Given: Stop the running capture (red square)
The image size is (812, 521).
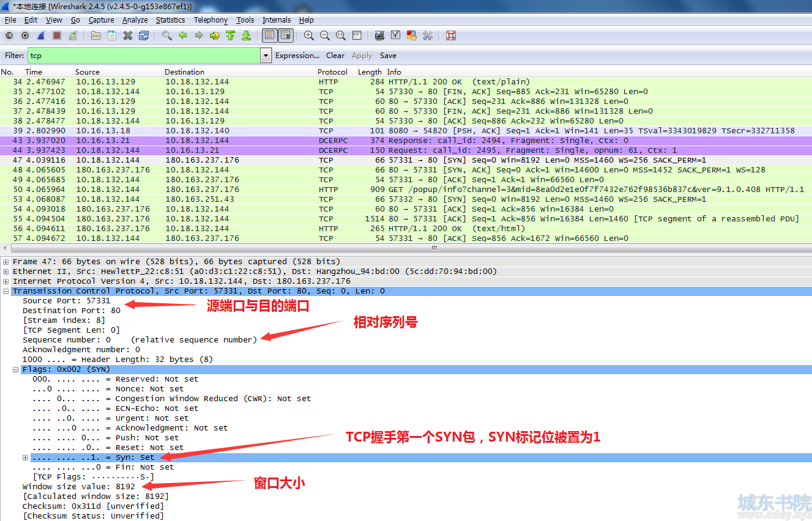Looking at the screenshot, I should (57, 35).
